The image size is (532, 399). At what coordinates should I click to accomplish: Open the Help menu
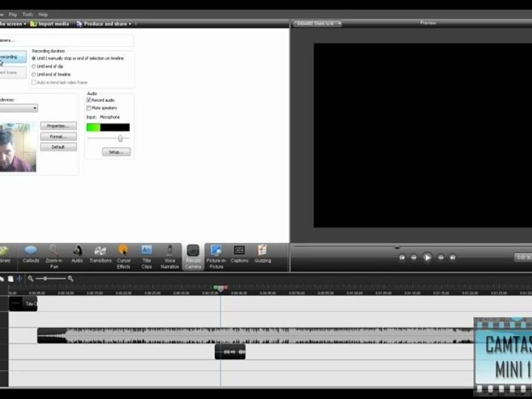tap(43, 14)
